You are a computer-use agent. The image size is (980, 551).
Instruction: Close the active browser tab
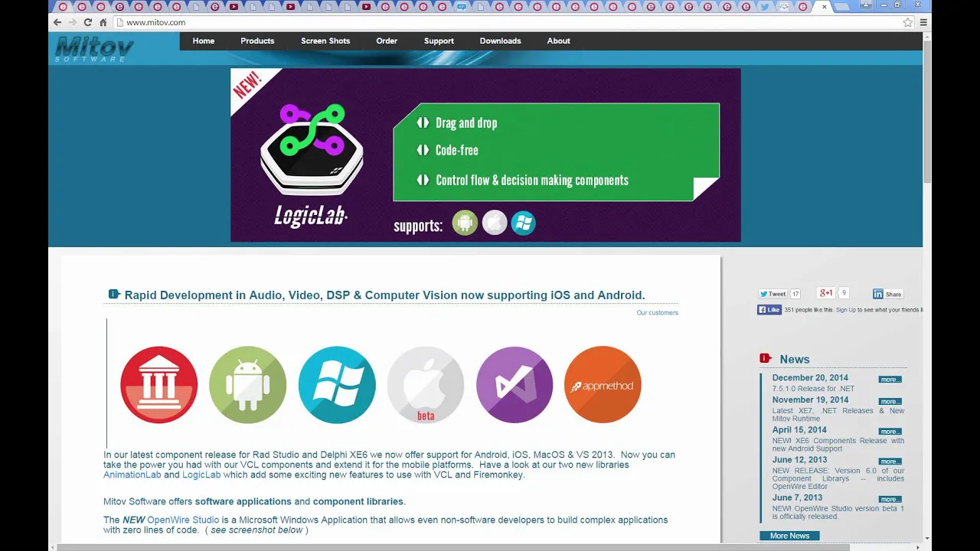[825, 7]
